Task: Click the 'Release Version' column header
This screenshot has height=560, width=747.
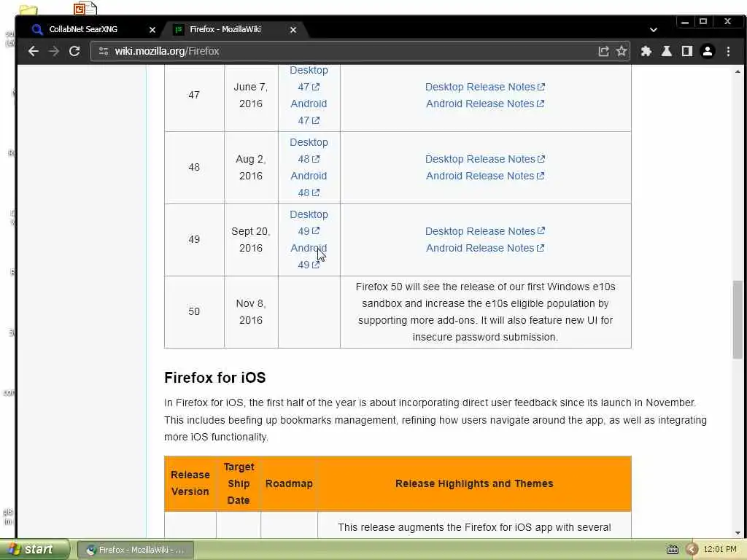Action: pos(190,483)
